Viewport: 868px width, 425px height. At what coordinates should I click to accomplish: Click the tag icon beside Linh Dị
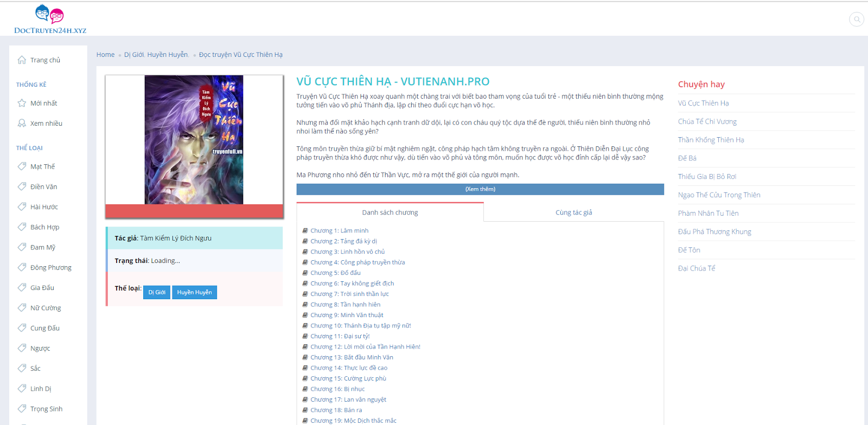point(22,388)
